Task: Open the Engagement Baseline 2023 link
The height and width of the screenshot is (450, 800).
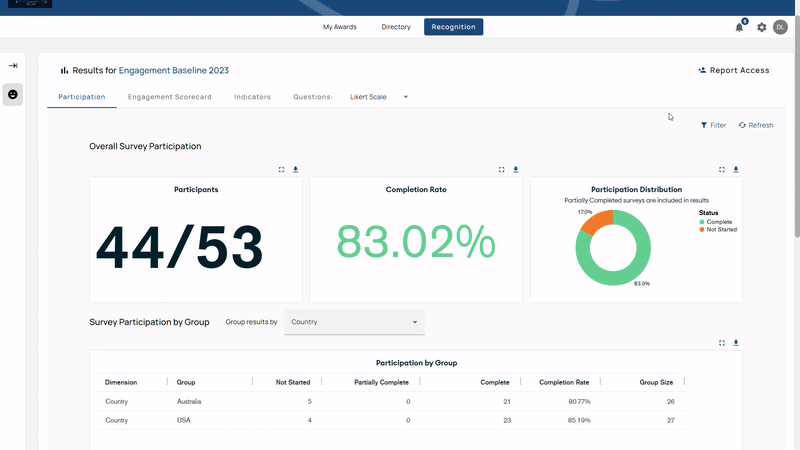Action: click(173, 70)
